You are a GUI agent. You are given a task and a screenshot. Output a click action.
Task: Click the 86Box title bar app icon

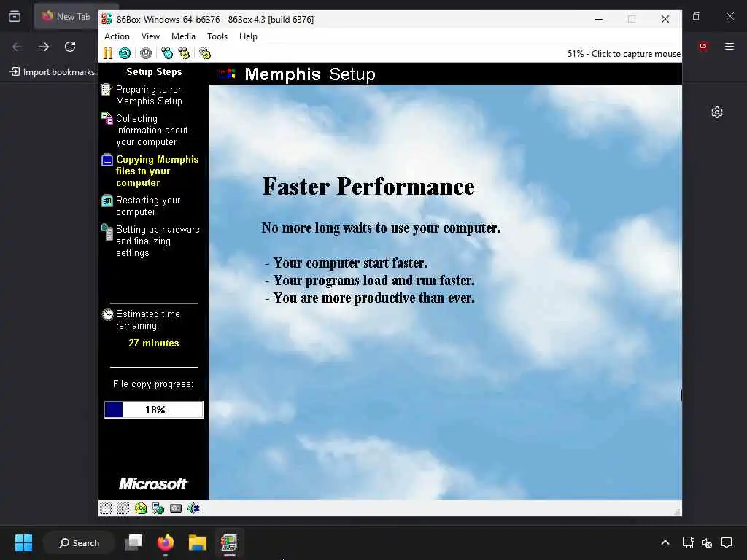click(107, 19)
